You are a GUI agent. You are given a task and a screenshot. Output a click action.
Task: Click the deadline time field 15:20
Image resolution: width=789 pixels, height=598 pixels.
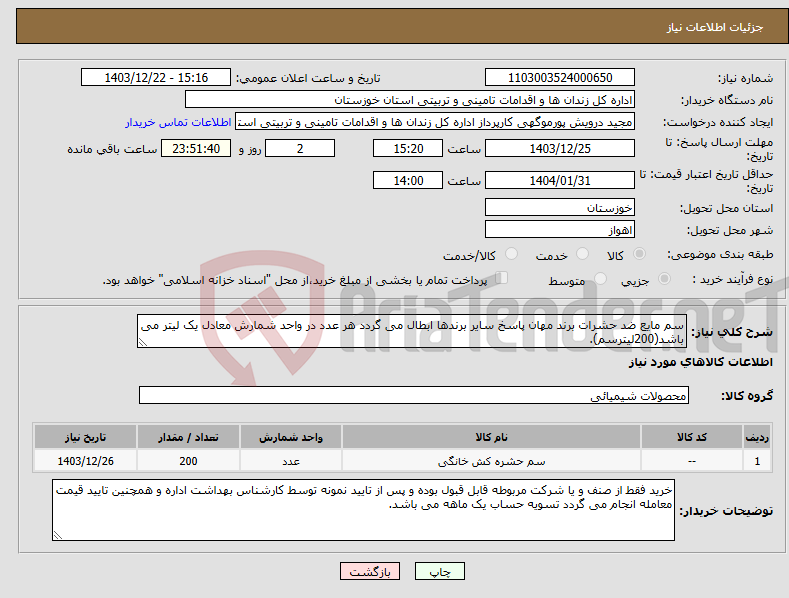(x=408, y=148)
